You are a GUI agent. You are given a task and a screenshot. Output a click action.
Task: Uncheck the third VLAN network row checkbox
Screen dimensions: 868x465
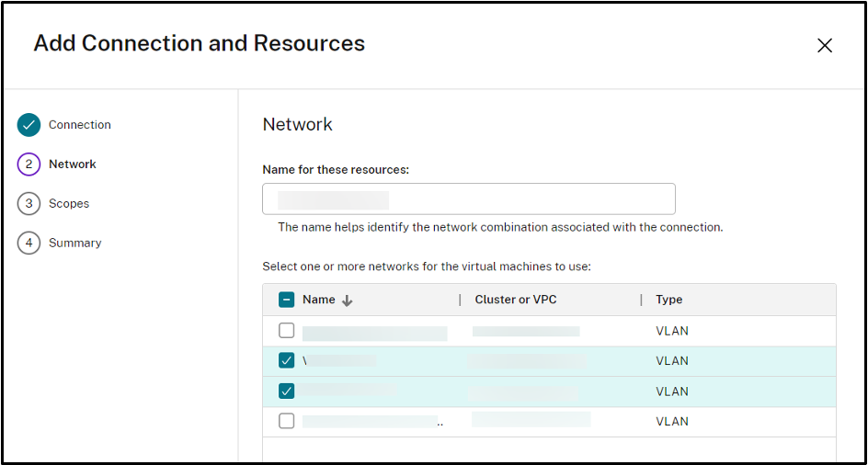coord(286,391)
